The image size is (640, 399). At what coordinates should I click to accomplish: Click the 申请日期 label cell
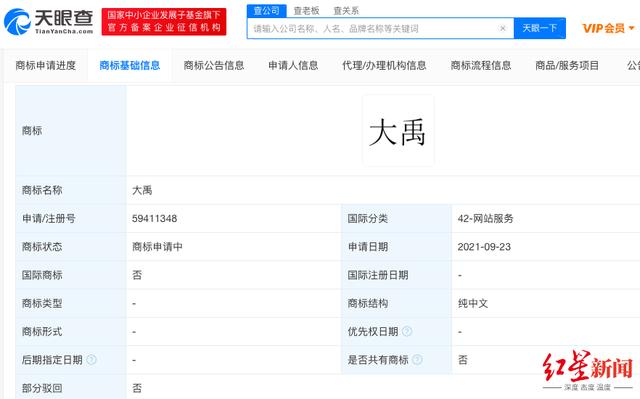tap(396, 247)
